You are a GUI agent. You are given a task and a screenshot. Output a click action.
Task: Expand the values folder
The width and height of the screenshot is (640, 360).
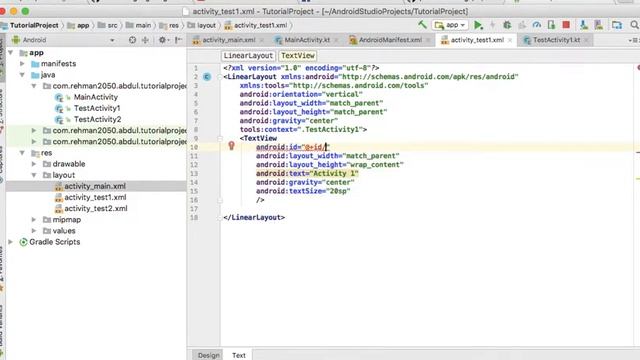pyautogui.click(x=34, y=231)
